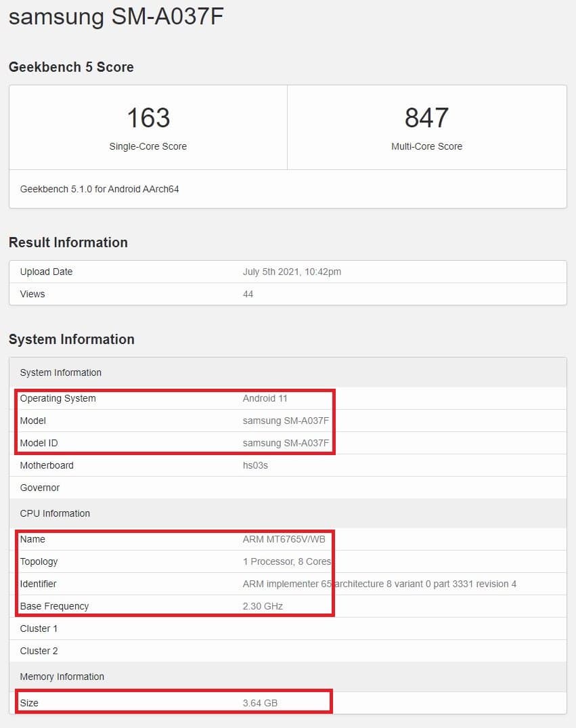Click the motherboard value hs03s
576x728 pixels.
[255, 465]
